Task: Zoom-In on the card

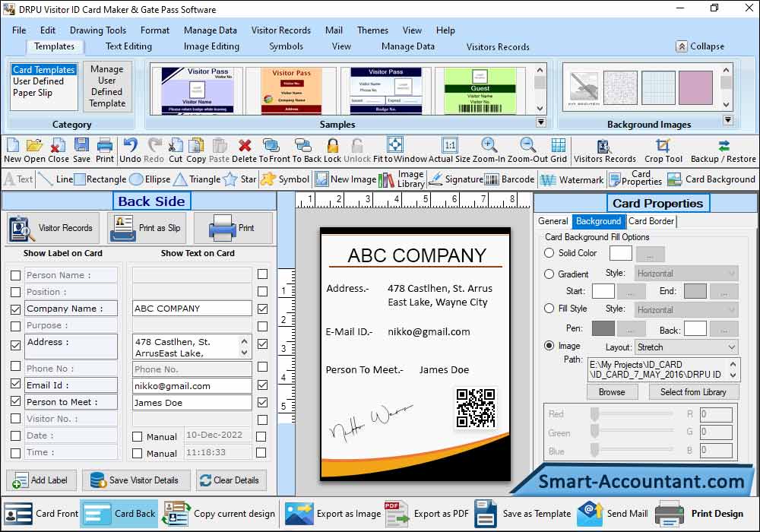Action: (489, 150)
